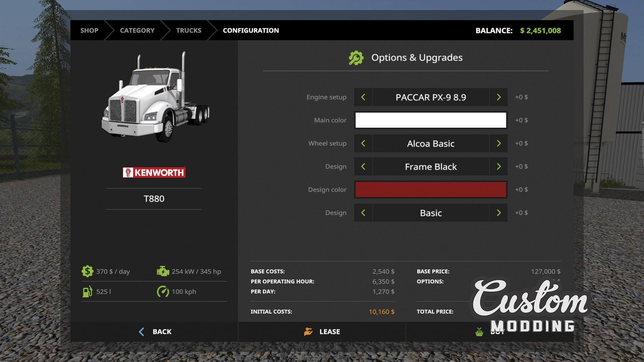This screenshot has height=362, width=644.
Task: Click the Kenworth brand logo
Action: [x=154, y=173]
